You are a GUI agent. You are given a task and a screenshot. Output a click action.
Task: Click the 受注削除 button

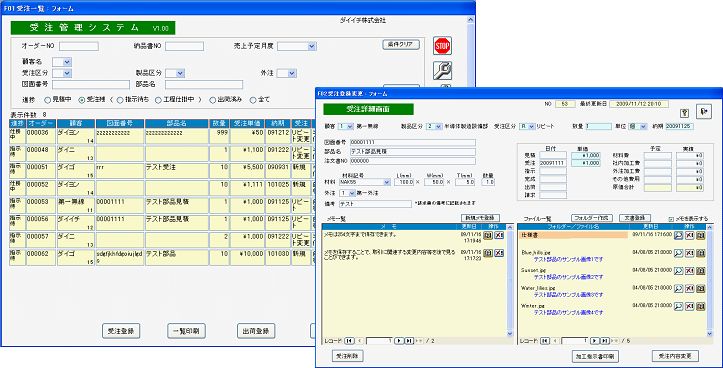coord(348,356)
